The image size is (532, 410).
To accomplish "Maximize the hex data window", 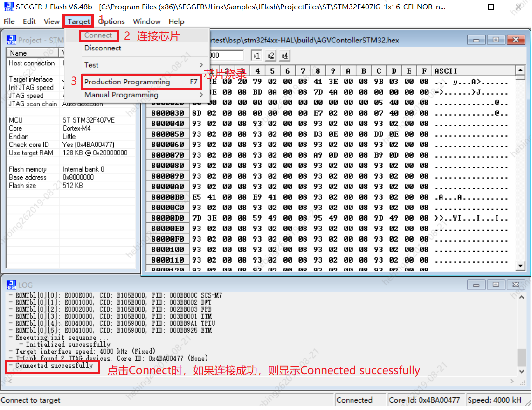I will [496, 40].
